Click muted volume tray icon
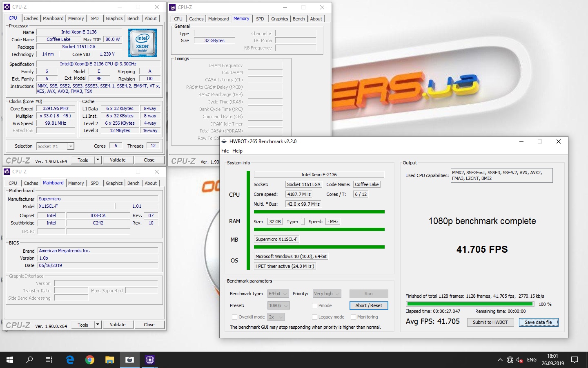 520,360
